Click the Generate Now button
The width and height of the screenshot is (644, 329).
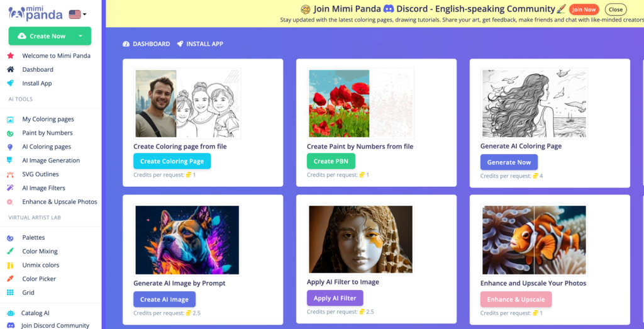tap(509, 162)
